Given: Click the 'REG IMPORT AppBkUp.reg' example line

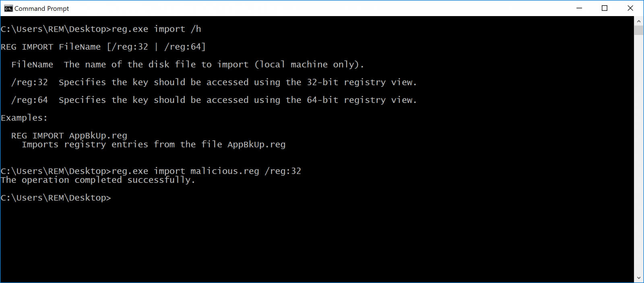Looking at the screenshot, I should pyautogui.click(x=69, y=135).
